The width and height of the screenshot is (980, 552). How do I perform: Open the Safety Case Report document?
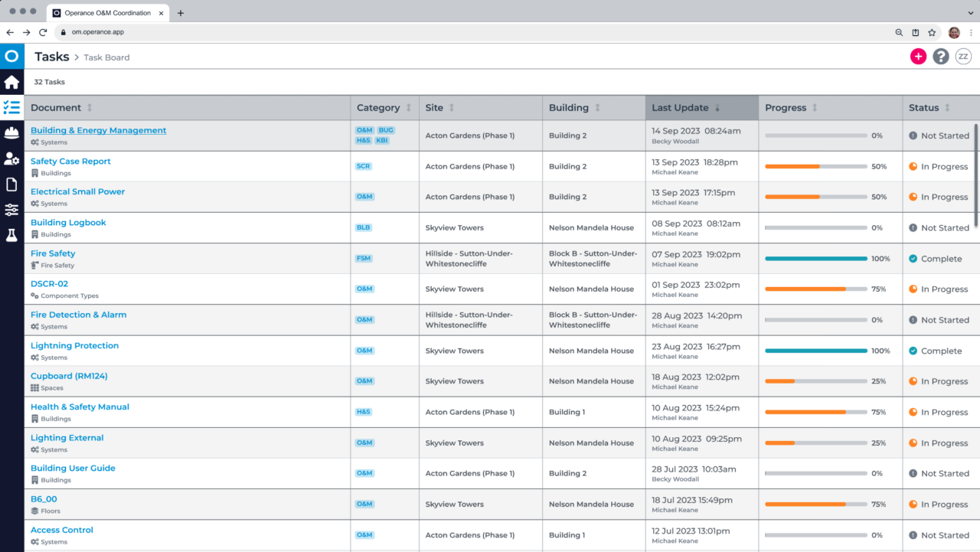click(x=70, y=161)
